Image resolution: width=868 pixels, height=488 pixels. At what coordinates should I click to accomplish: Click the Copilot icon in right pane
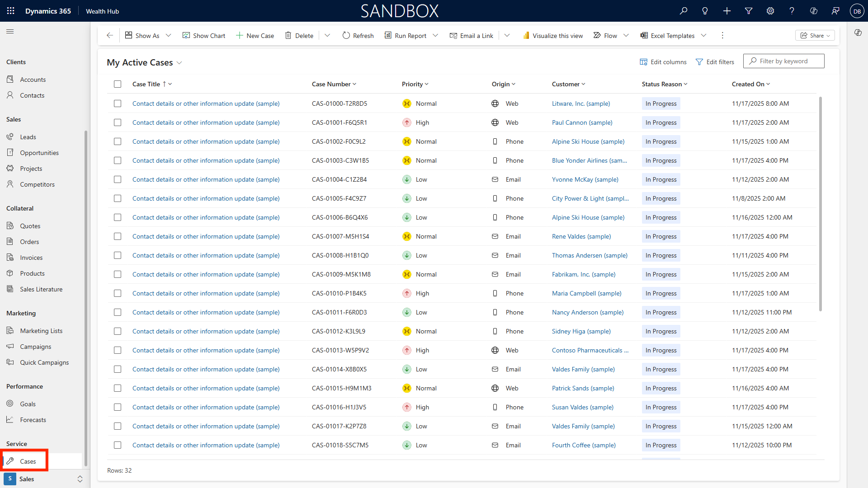coord(858,33)
